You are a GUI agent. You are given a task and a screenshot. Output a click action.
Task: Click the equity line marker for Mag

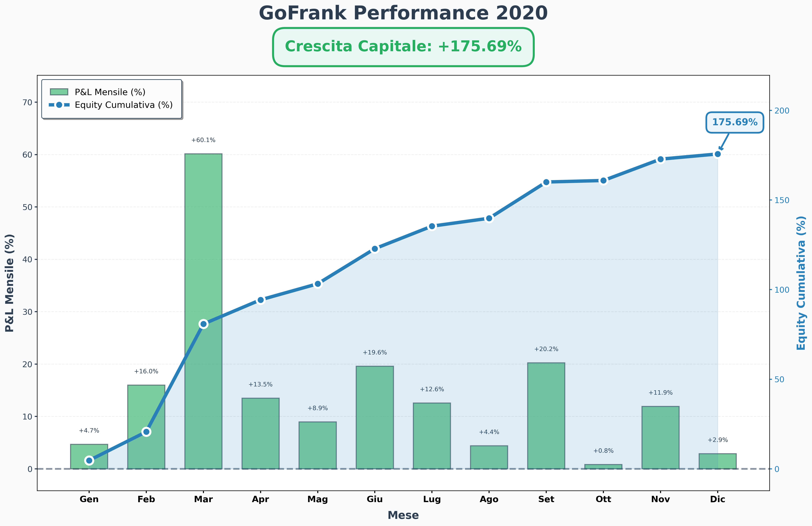[x=318, y=284]
